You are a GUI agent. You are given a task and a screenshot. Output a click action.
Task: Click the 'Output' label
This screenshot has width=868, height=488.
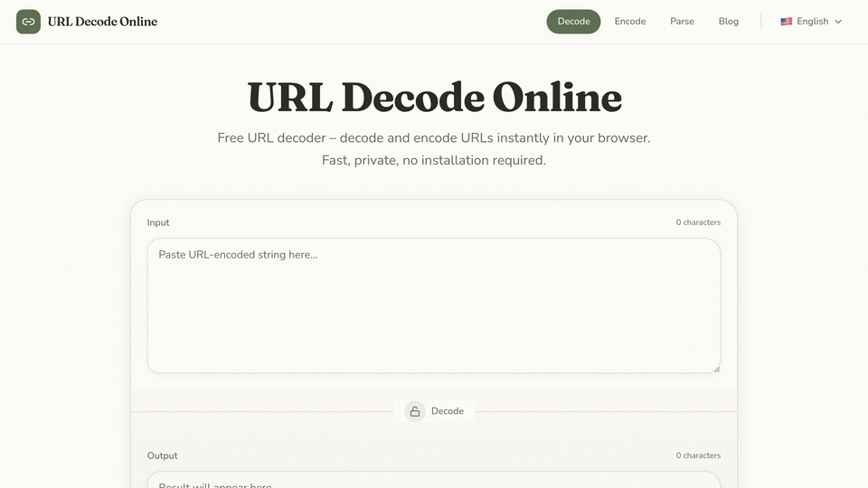(x=162, y=455)
